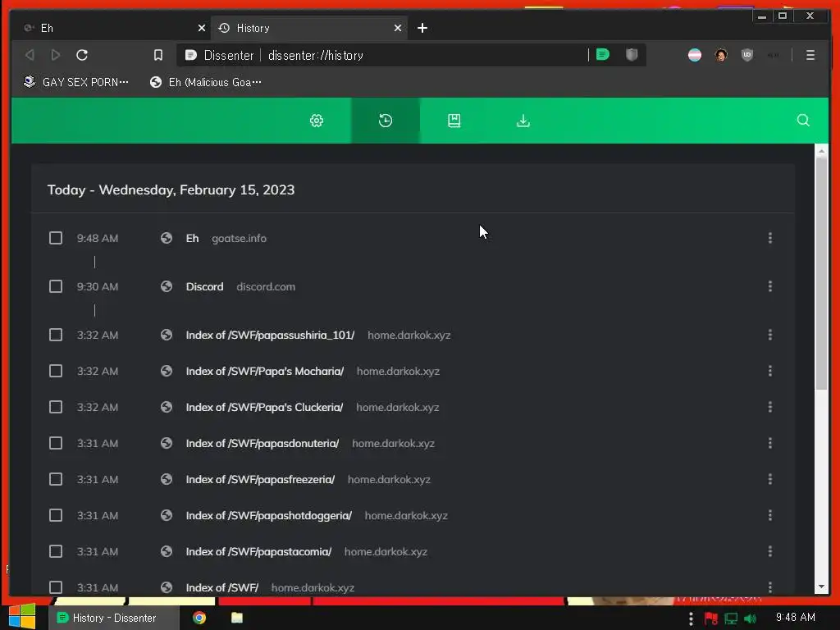Open the uBlock Origin extension icon
The height and width of the screenshot is (630, 840).
(746, 55)
